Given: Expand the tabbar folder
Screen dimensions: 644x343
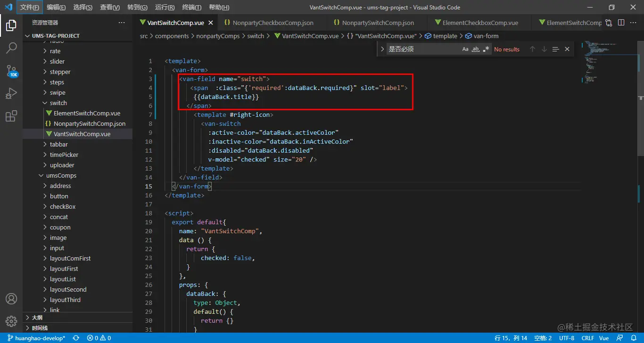Looking at the screenshot, I should [x=77, y=144].
